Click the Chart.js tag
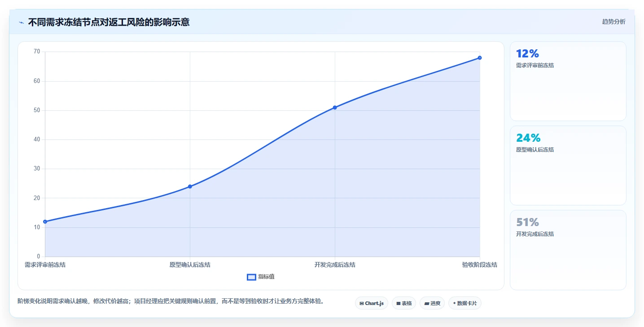Viewport: 644px width, 327px height. [372, 303]
